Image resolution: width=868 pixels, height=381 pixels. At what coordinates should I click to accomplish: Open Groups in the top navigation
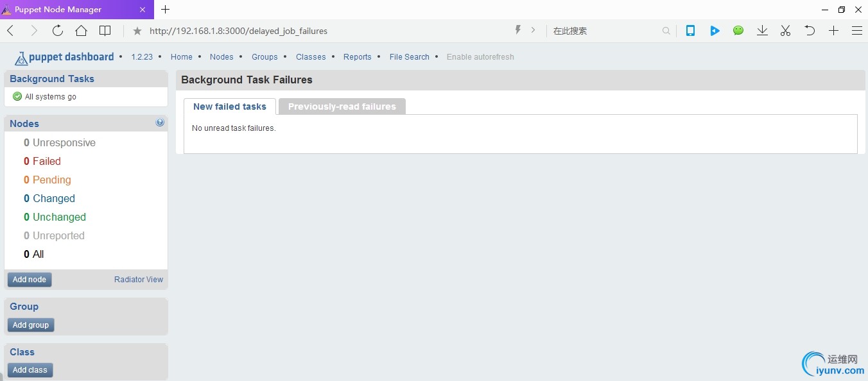click(x=265, y=57)
